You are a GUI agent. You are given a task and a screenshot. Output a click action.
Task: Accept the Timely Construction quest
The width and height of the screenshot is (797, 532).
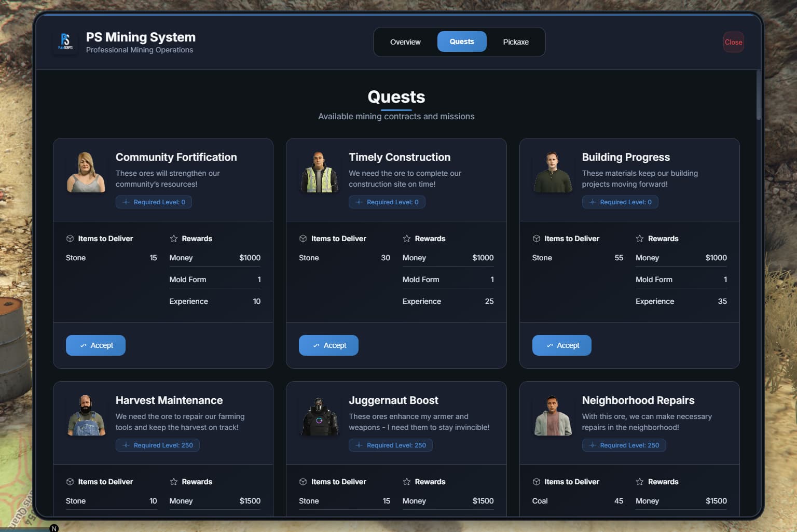328,345
